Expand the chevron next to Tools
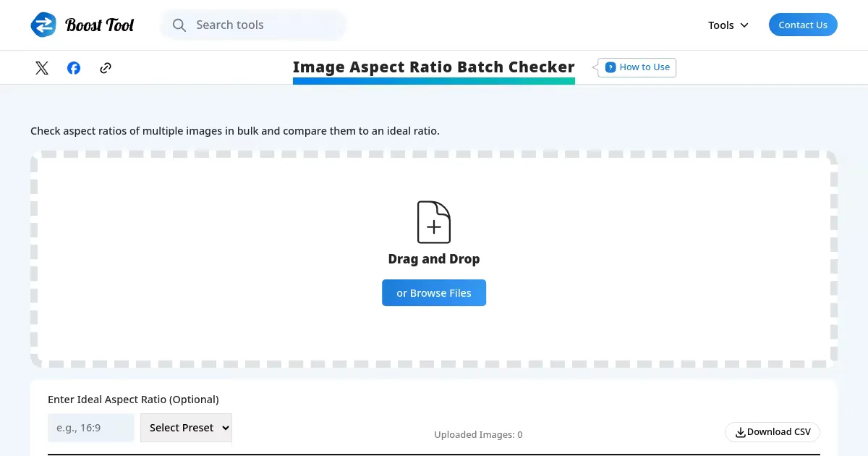The width and height of the screenshot is (868, 456). [x=744, y=25]
